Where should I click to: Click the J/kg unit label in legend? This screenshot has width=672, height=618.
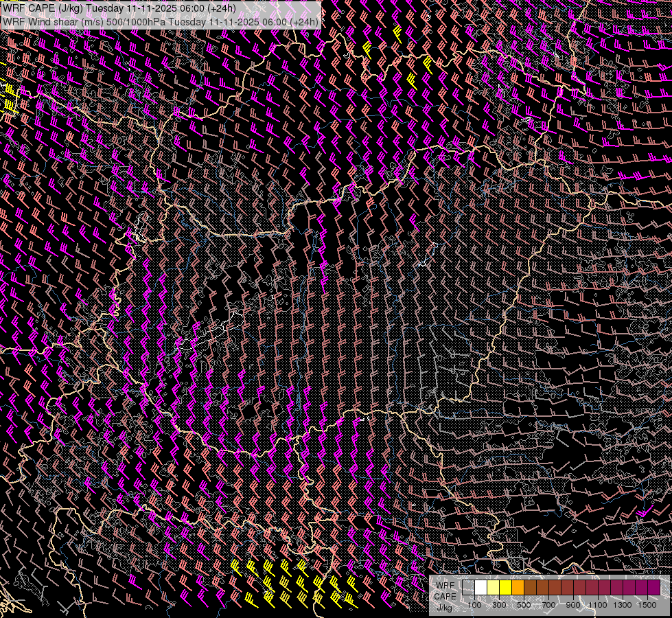click(444, 608)
